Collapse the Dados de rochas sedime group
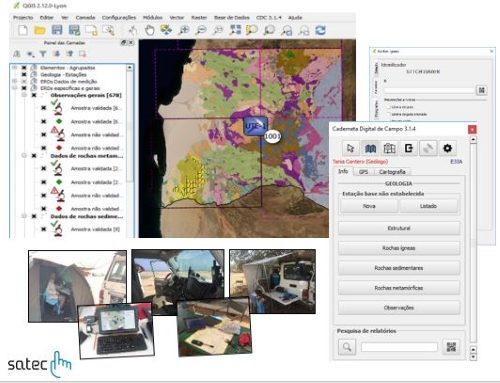Viewport: 500px width, 383px height. click(x=24, y=216)
